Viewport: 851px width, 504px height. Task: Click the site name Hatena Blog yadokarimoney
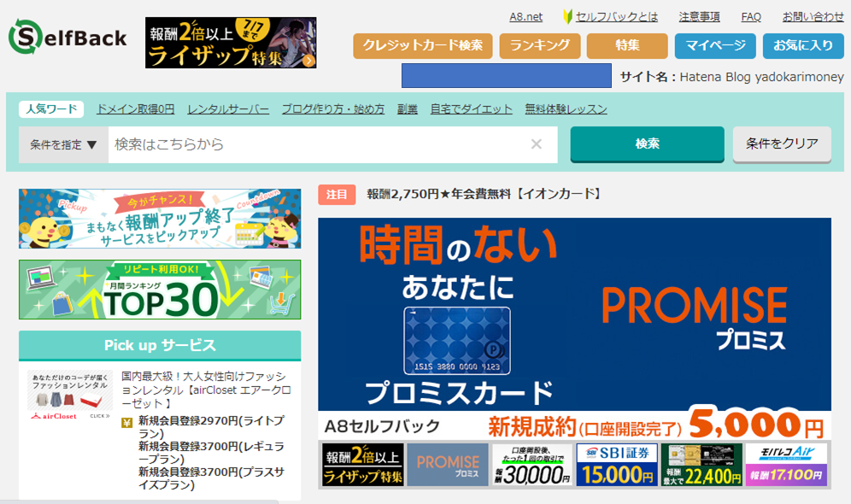[x=761, y=77]
